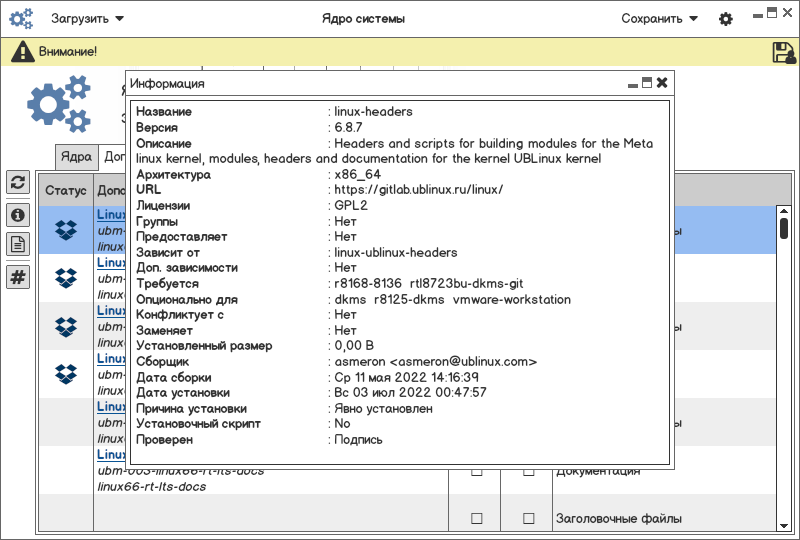Open package info via the info icon

pos(18,215)
